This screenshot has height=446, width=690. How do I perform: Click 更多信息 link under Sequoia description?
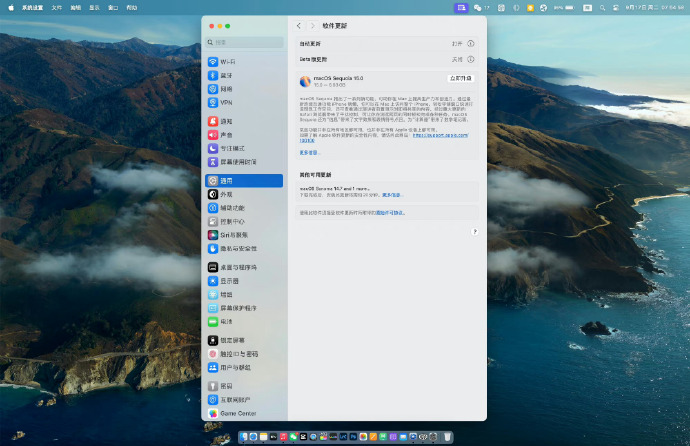(x=309, y=153)
